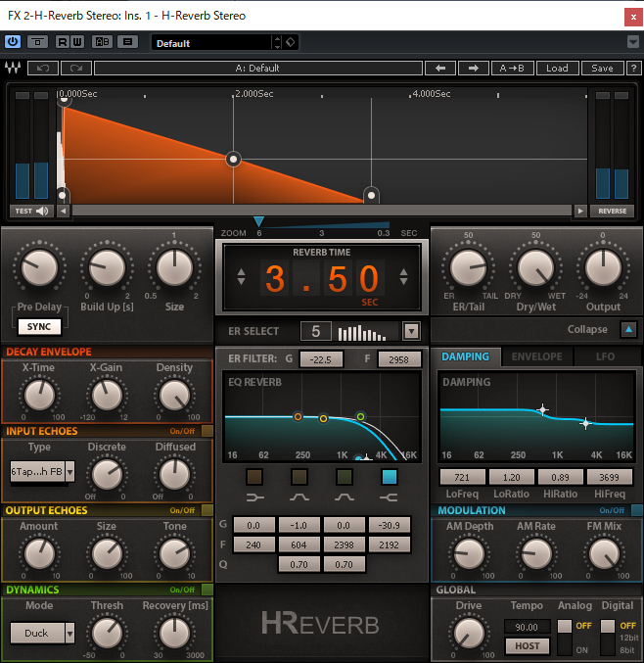Viewport: 644px width, 663px height.
Task: Toggle INPUT ECHOES On/Off switch
Action: pyautogui.click(x=207, y=431)
